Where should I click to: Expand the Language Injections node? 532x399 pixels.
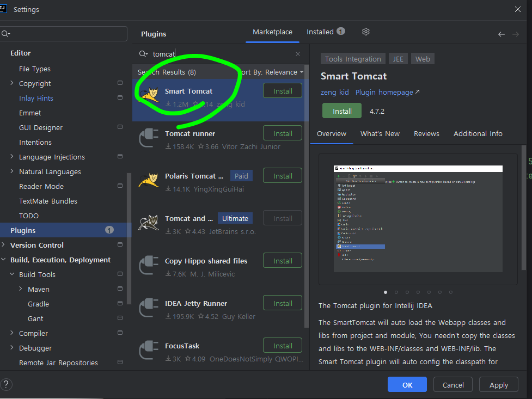(x=12, y=156)
